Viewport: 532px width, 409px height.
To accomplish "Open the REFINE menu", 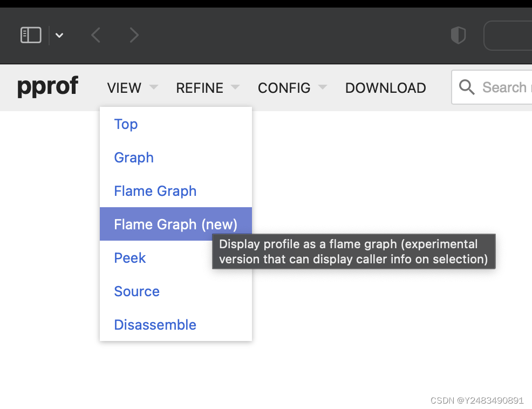I will [200, 88].
